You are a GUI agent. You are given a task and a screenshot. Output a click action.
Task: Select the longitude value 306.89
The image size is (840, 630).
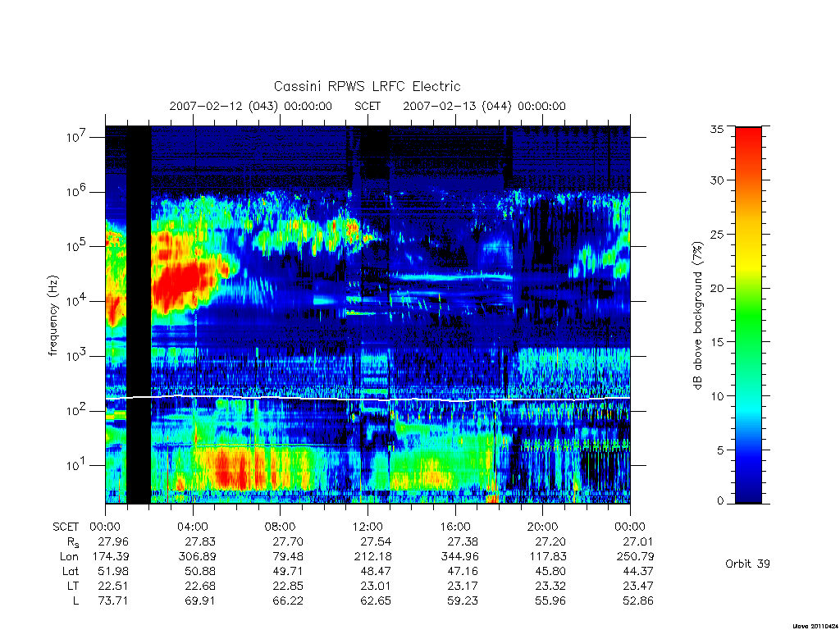pyautogui.click(x=197, y=557)
